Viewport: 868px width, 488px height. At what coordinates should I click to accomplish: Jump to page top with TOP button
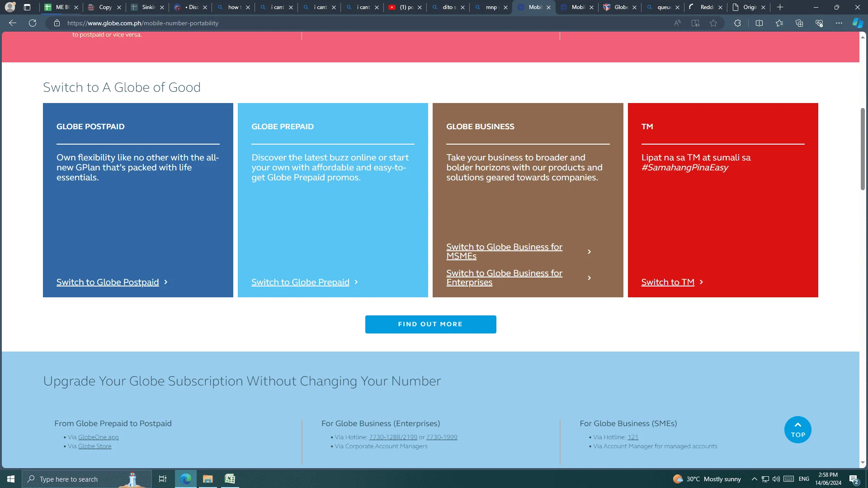pyautogui.click(x=798, y=430)
